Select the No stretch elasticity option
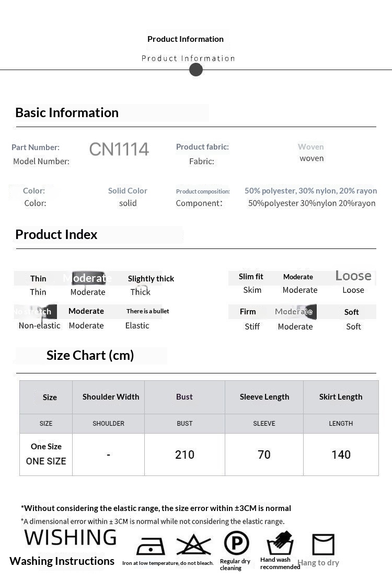The height and width of the screenshot is (579, 392). tap(33, 311)
